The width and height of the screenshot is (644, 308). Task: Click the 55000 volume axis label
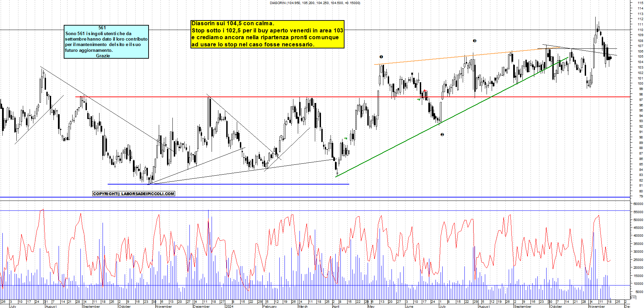[638, 212]
